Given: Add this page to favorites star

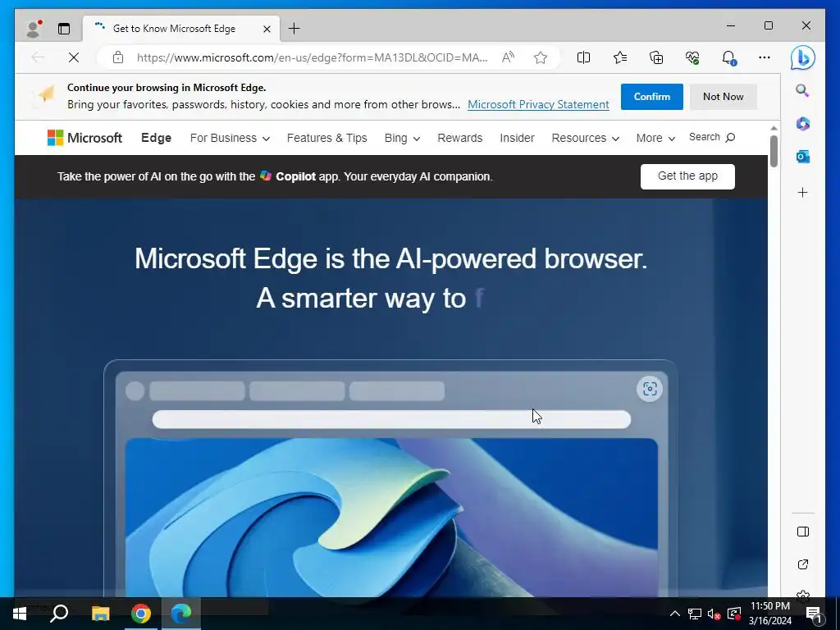Looking at the screenshot, I should 540,57.
